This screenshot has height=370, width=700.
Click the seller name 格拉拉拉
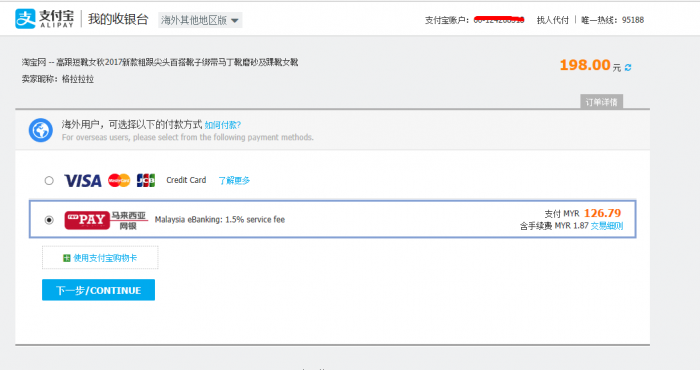coord(78,79)
